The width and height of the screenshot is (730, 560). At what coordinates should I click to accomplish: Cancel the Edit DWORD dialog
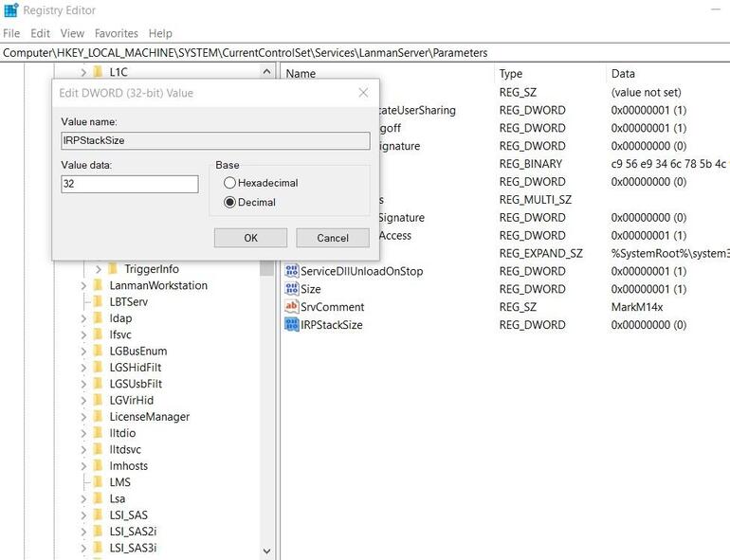[333, 238]
